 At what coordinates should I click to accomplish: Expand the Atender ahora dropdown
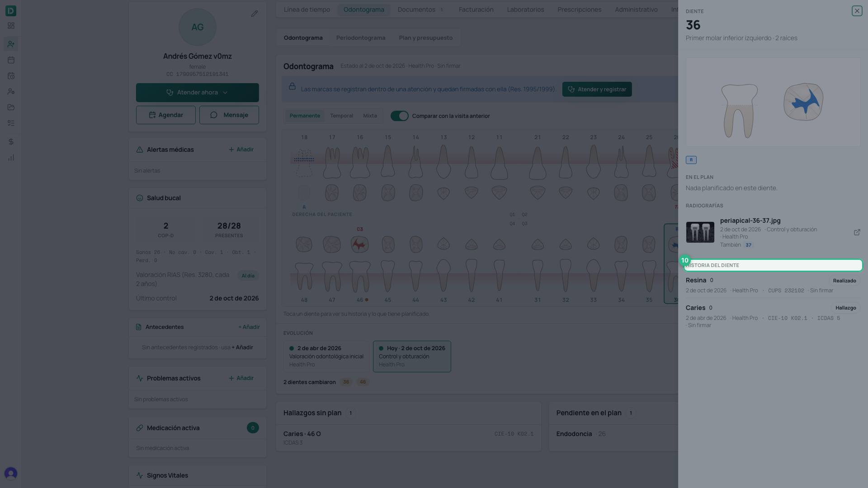pos(198,93)
